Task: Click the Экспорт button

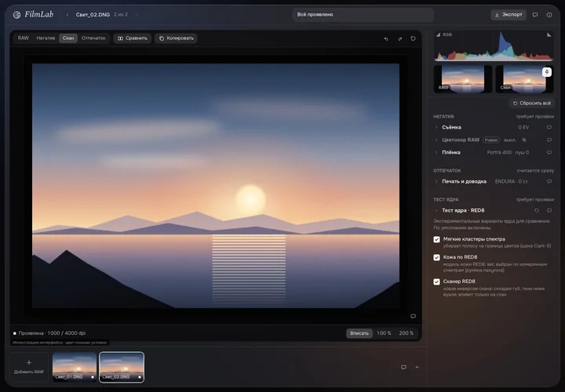Action: (x=508, y=15)
